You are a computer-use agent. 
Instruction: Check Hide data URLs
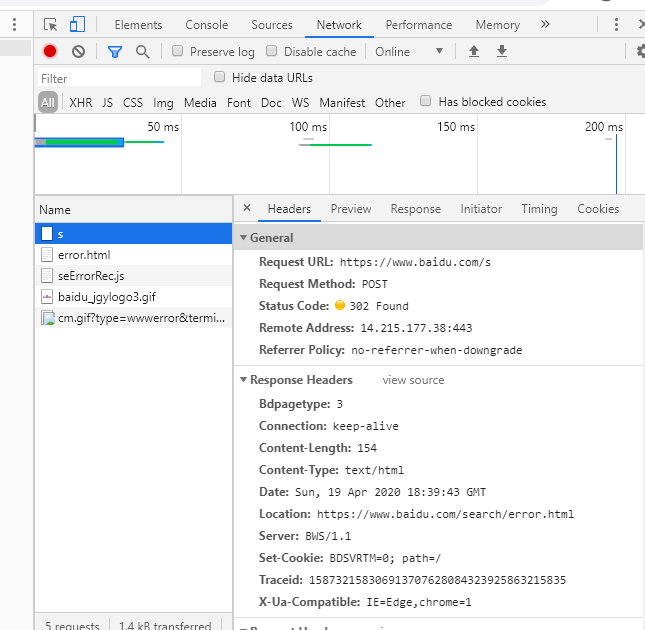(219, 77)
